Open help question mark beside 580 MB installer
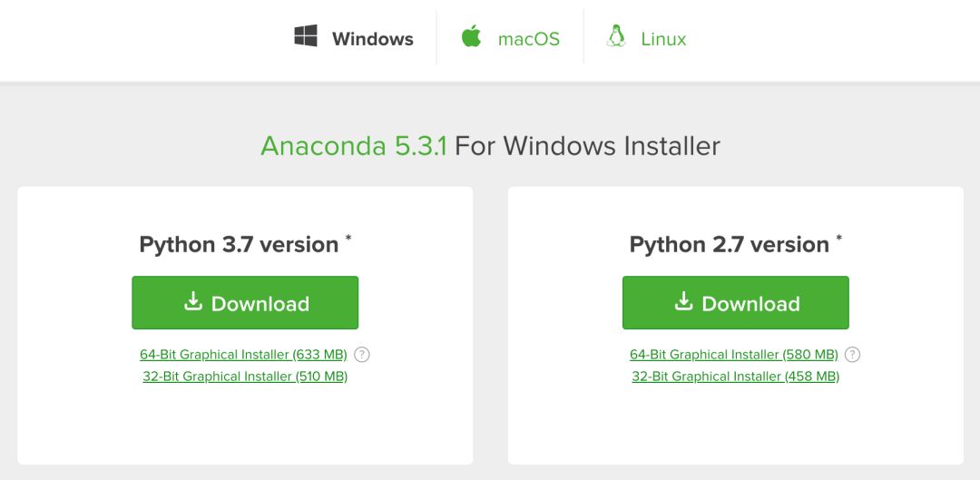 852,355
